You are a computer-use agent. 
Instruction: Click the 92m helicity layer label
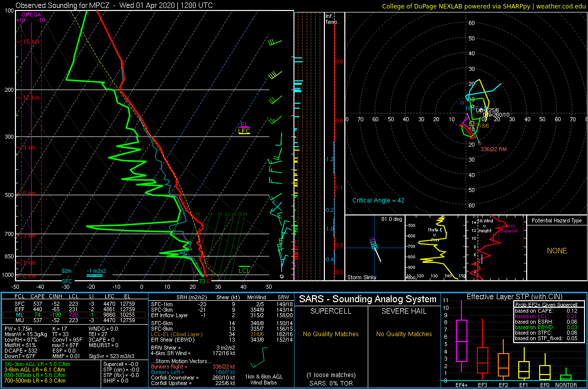[x=67, y=270]
